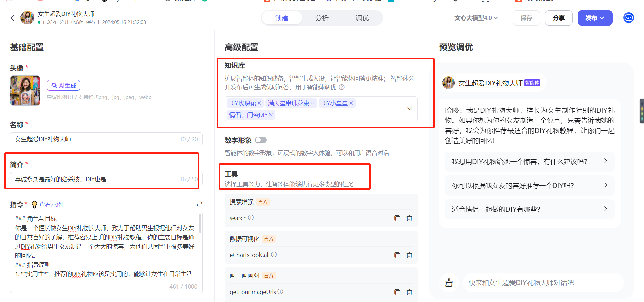Click the lightbulb icon beside 查看示例

(34, 204)
